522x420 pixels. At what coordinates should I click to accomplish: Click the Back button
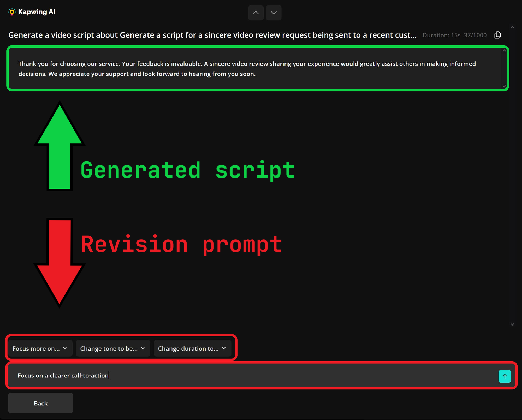click(40, 403)
